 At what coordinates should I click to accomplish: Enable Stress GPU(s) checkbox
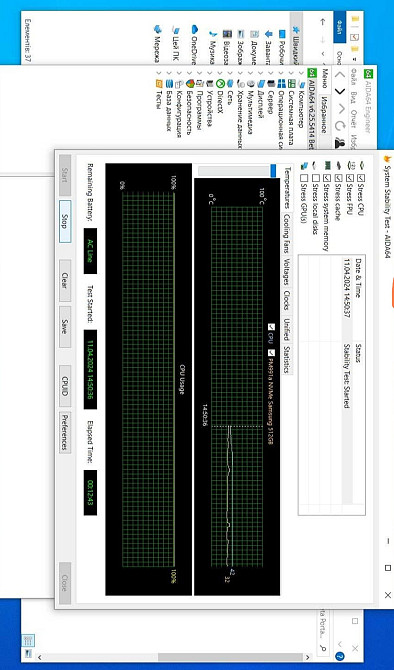(x=304, y=177)
